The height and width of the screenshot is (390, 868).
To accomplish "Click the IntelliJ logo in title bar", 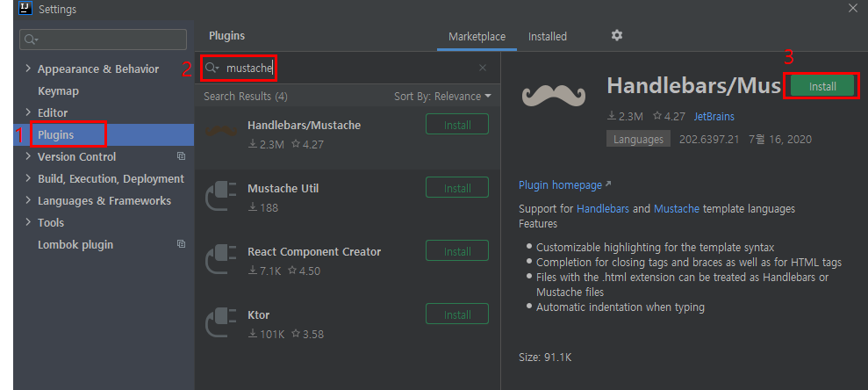I will click(x=25, y=8).
